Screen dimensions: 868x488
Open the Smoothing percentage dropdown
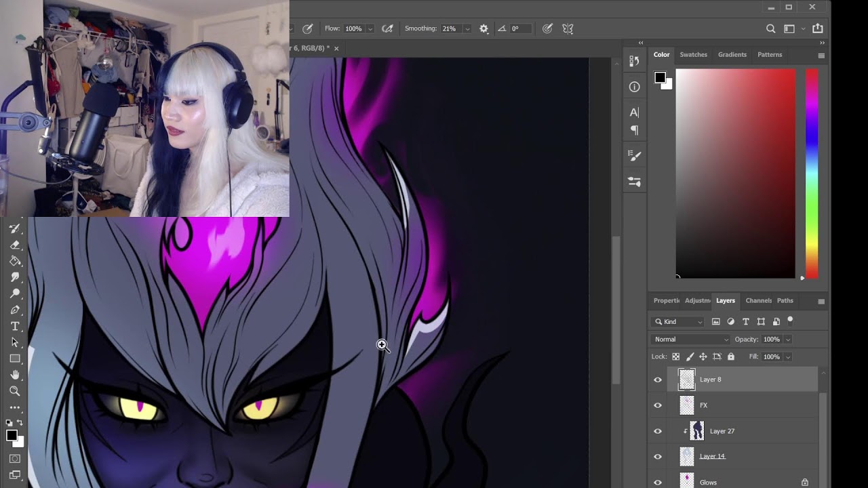[x=467, y=29]
